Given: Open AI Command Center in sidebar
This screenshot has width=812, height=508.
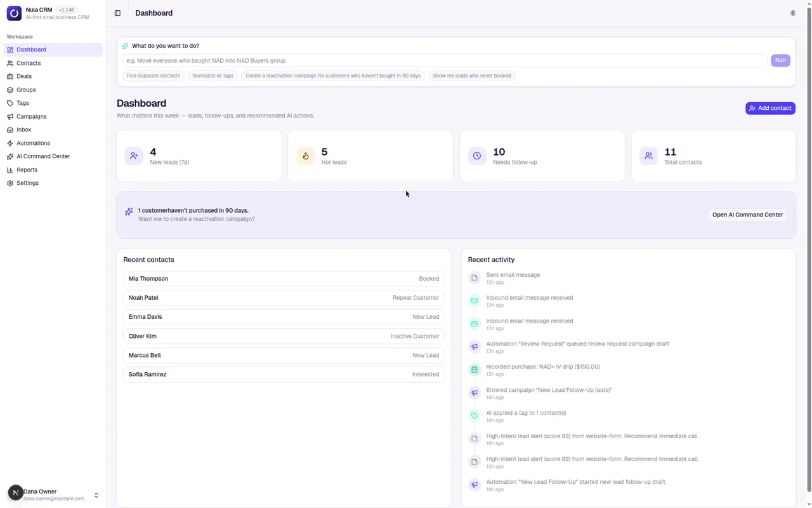Looking at the screenshot, I should click(x=53, y=156).
